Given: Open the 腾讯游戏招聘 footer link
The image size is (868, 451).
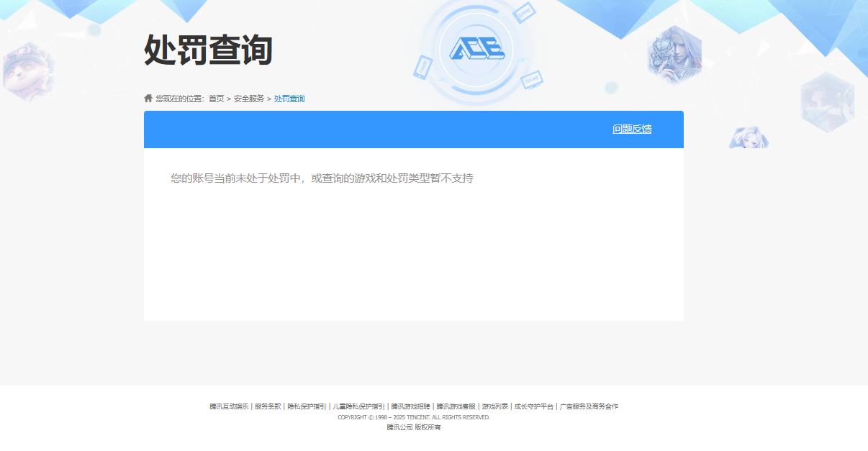Looking at the screenshot, I should [x=411, y=406].
